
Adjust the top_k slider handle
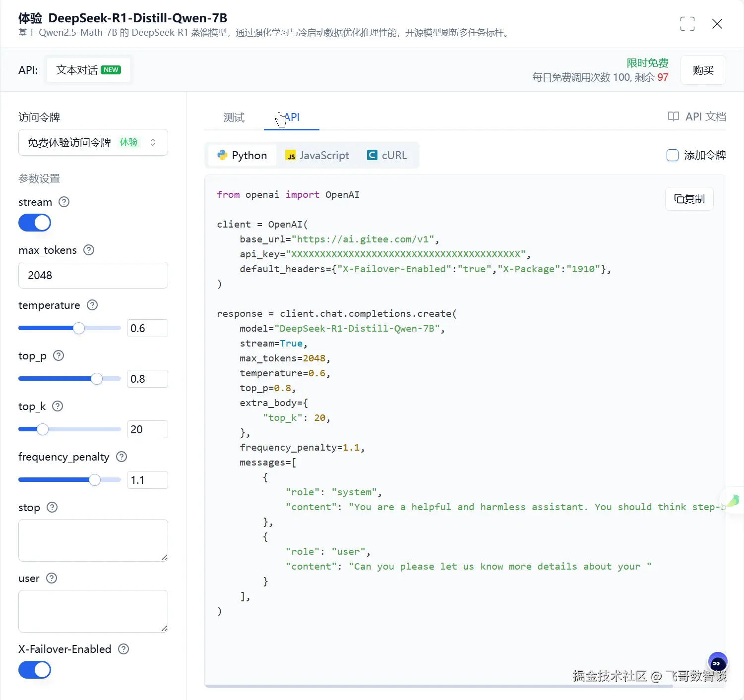tap(43, 429)
